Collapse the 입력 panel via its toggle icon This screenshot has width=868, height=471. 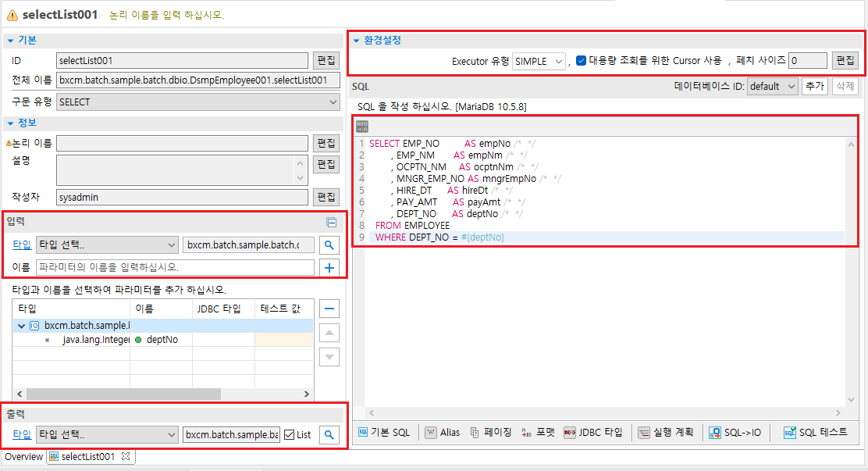click(x=330, y=221)
